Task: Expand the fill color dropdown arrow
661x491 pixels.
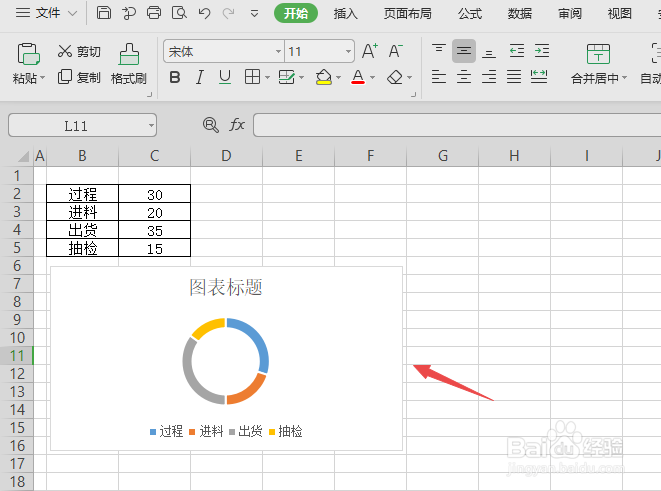Action: click(x=338, y=78)
